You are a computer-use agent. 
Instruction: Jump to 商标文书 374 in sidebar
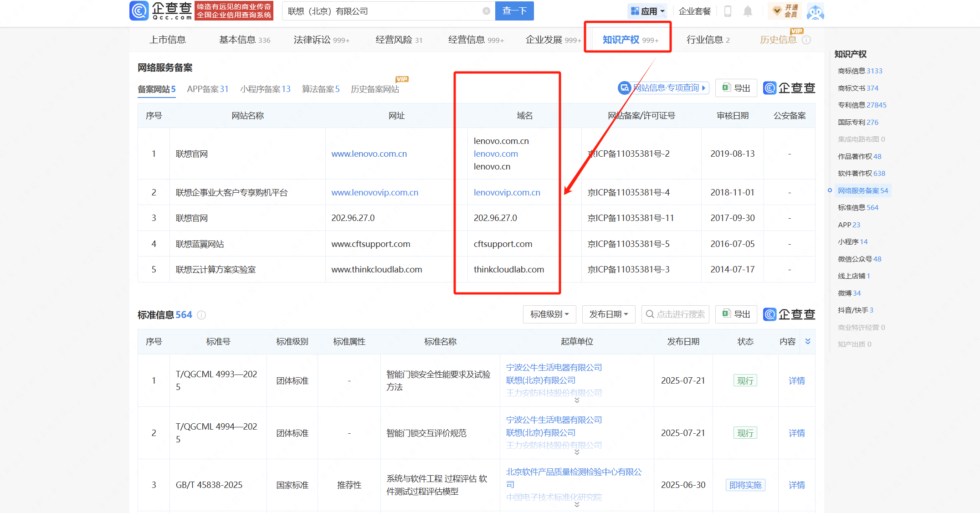pyautogui.click(x=858, y=88)
